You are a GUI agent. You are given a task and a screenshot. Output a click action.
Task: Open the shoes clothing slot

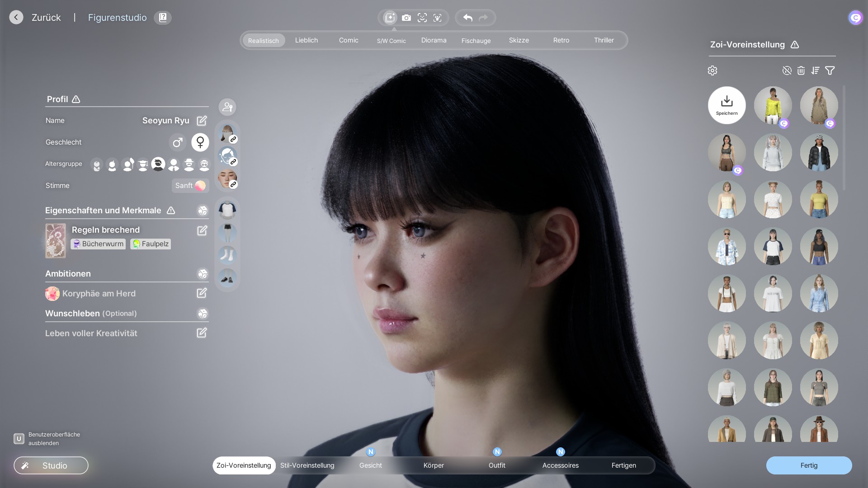(227, 277)
